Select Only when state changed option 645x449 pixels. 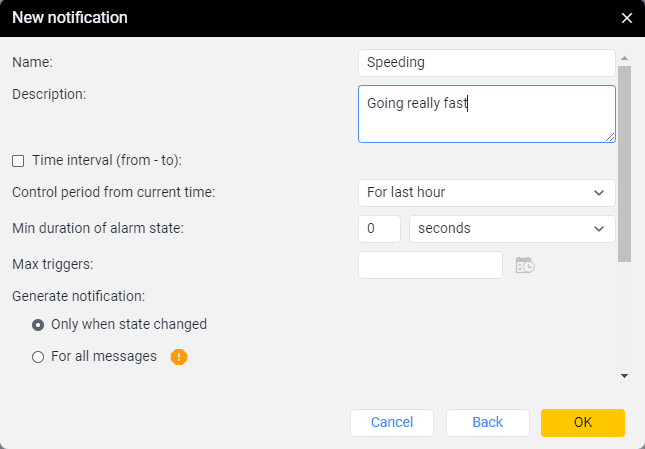coord(38,324)
